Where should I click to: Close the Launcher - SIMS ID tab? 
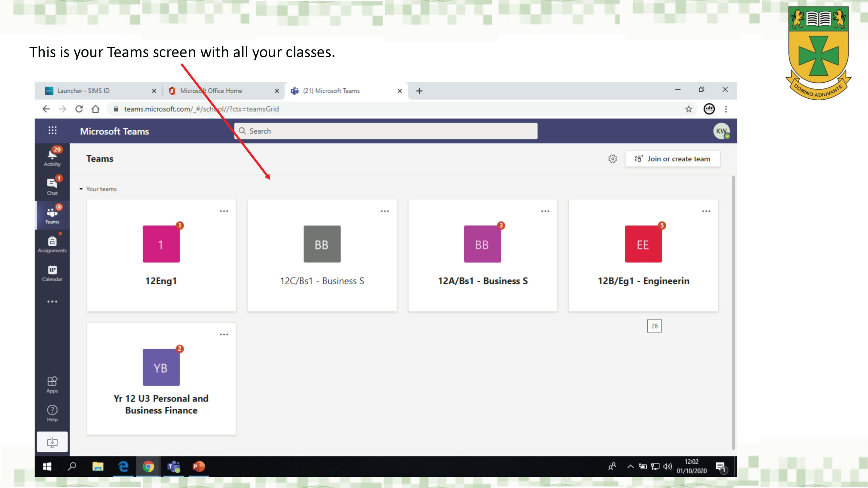(x=154, y=91)
